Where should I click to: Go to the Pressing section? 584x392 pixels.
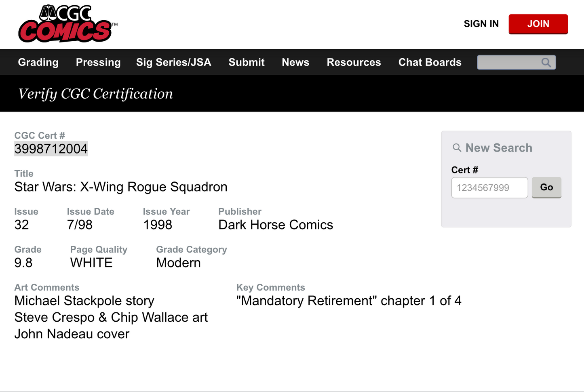[98, 62]
